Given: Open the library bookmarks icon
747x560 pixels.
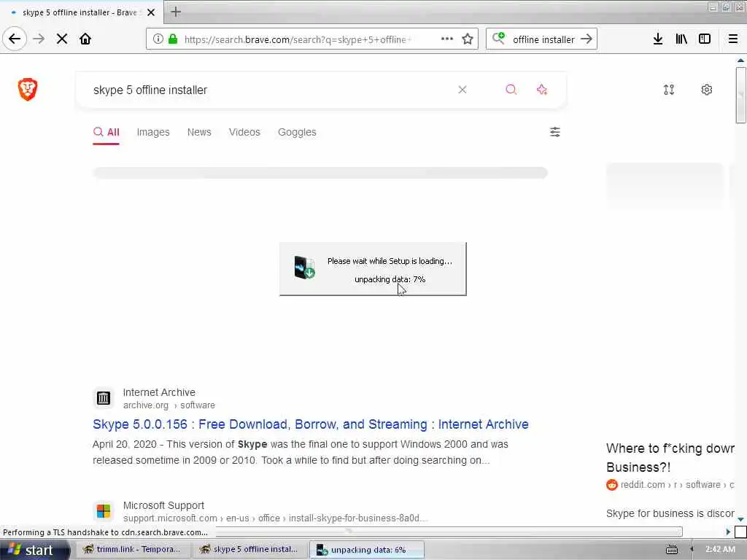Looking at the screenshot, I should click(681, 39).
